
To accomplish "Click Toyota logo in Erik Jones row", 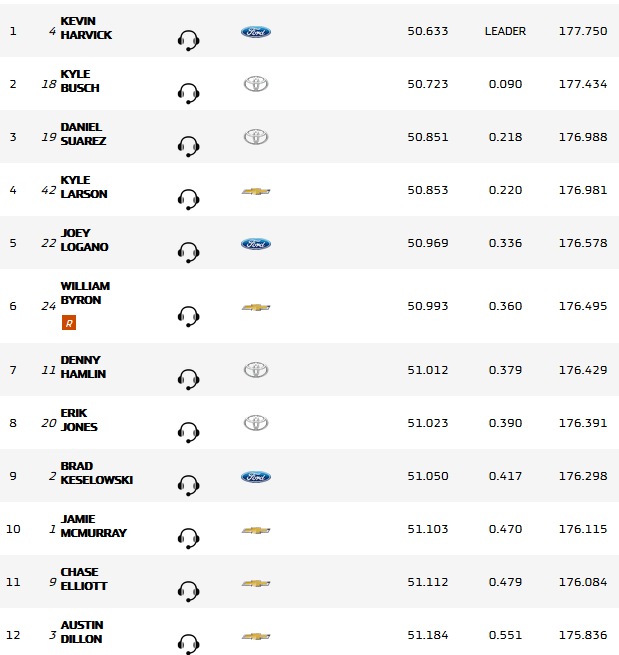I will (256, 423).
